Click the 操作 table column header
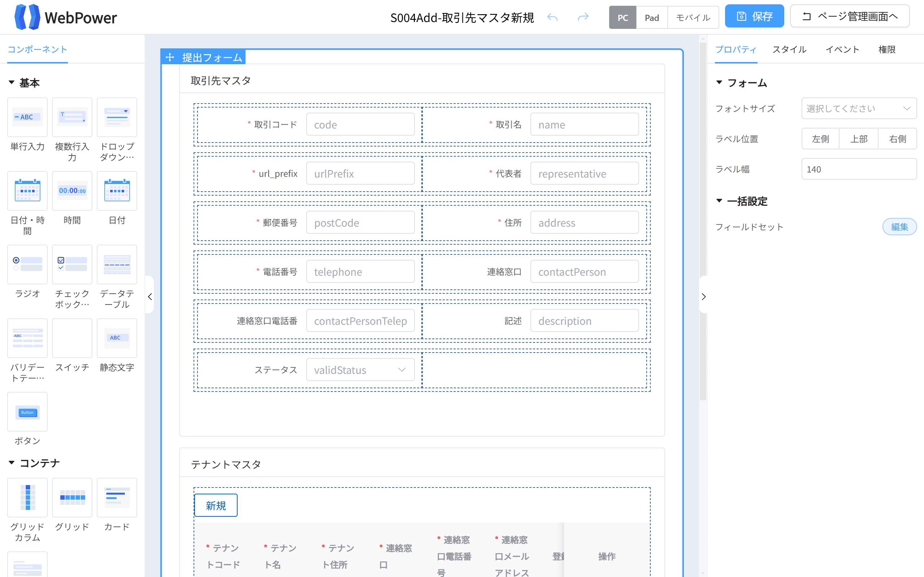Screen dimensions: 924x577 tap(606, 556)
